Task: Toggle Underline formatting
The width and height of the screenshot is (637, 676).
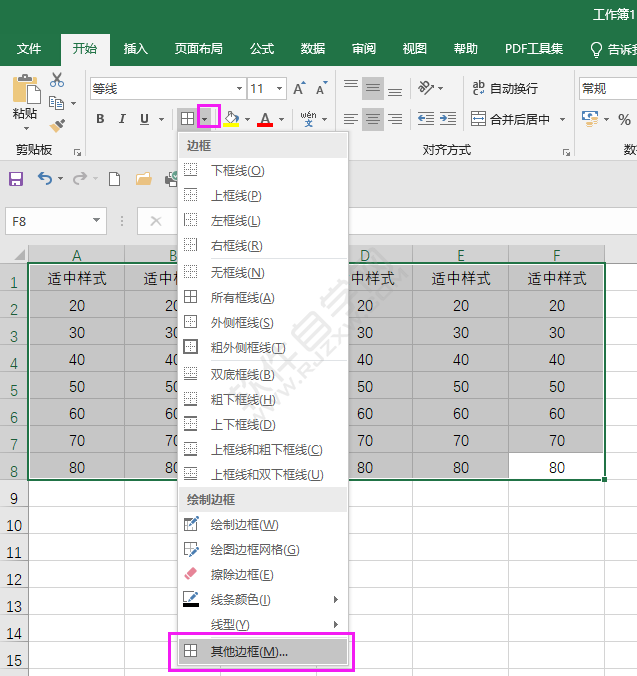Action: pyautogui.click(x=144, y=119)
